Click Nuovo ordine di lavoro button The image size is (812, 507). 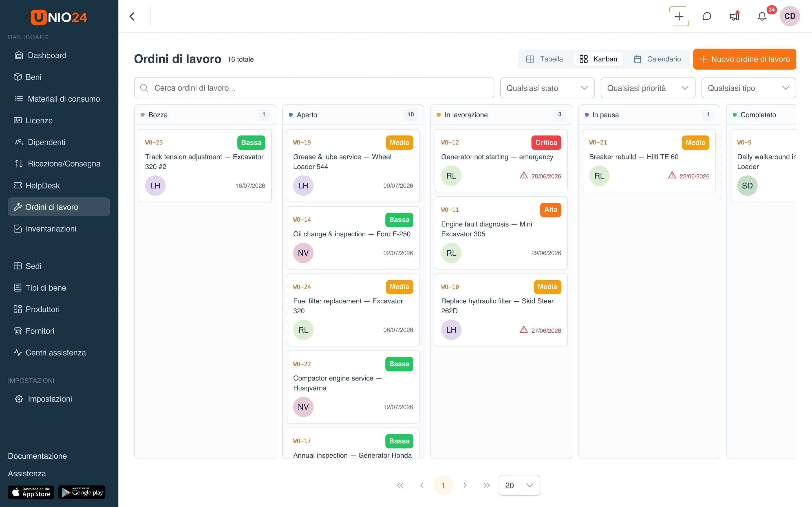745,59
